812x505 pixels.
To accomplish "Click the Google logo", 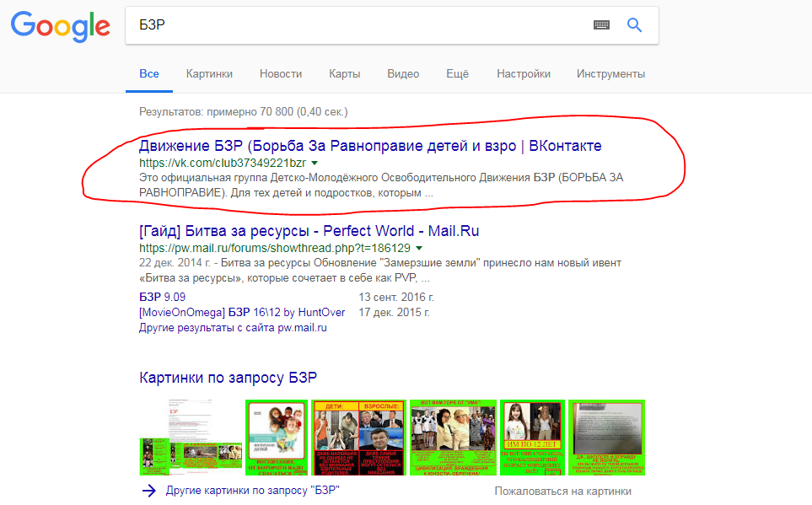I will (x=60, y=26).
